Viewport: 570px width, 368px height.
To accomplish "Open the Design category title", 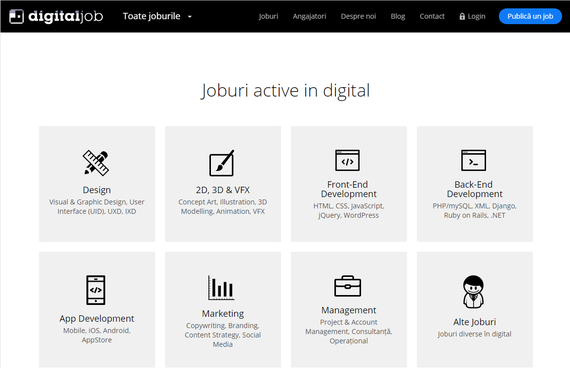I will click(97, 190).
